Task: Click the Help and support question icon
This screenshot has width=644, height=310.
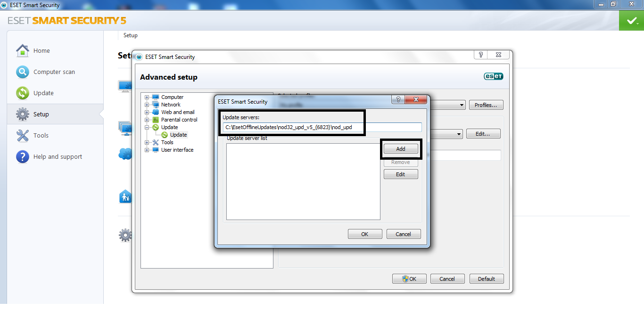Action: (23, 156)
